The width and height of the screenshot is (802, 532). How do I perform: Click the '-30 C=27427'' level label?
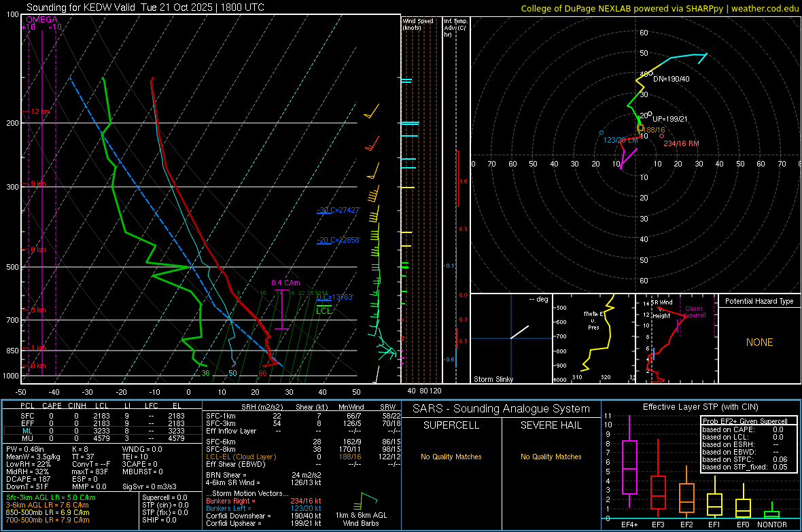(x=338, y=210)
